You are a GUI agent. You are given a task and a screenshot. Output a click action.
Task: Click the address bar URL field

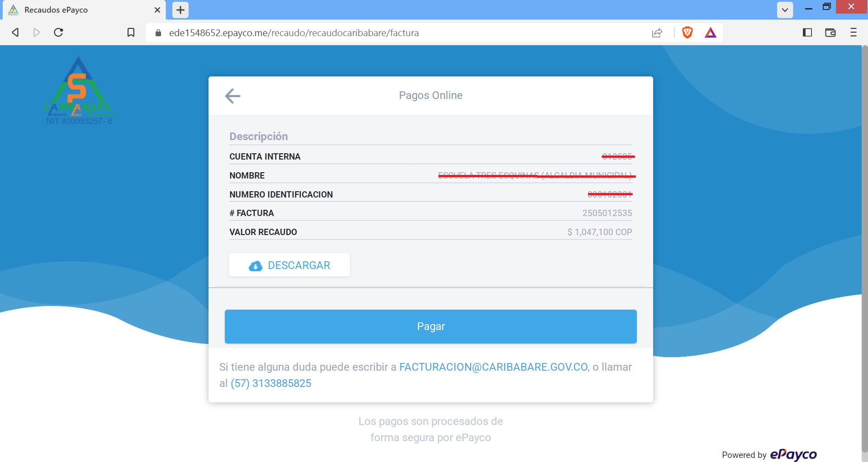(294, 33)
